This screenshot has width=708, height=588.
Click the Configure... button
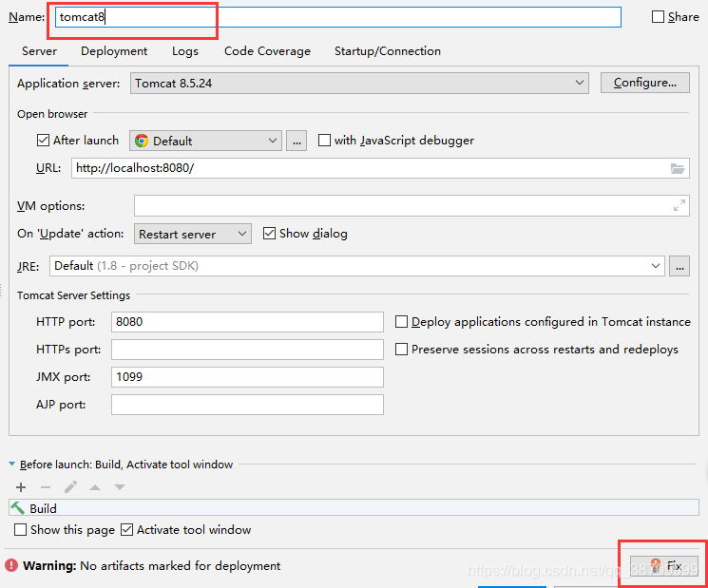(644, 84)
